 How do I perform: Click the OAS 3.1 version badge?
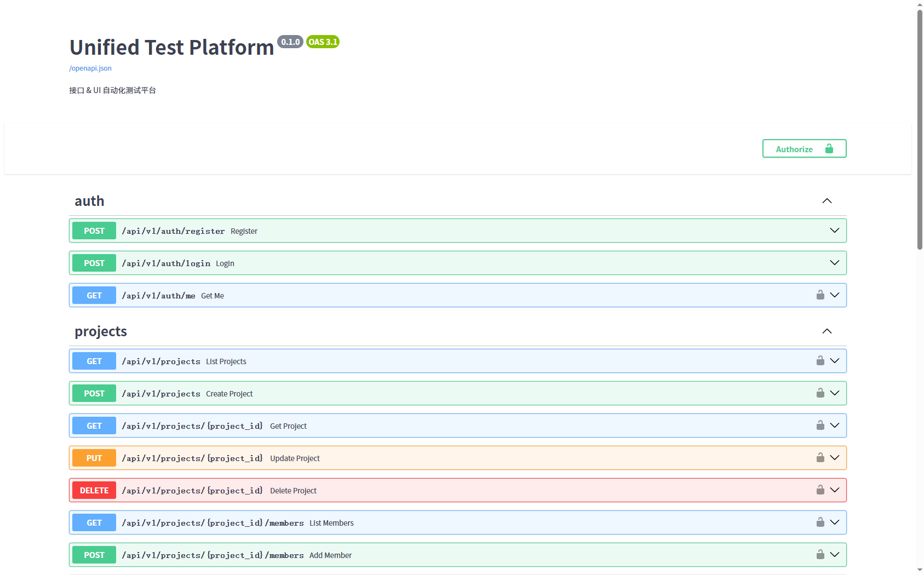coord(323,42)
